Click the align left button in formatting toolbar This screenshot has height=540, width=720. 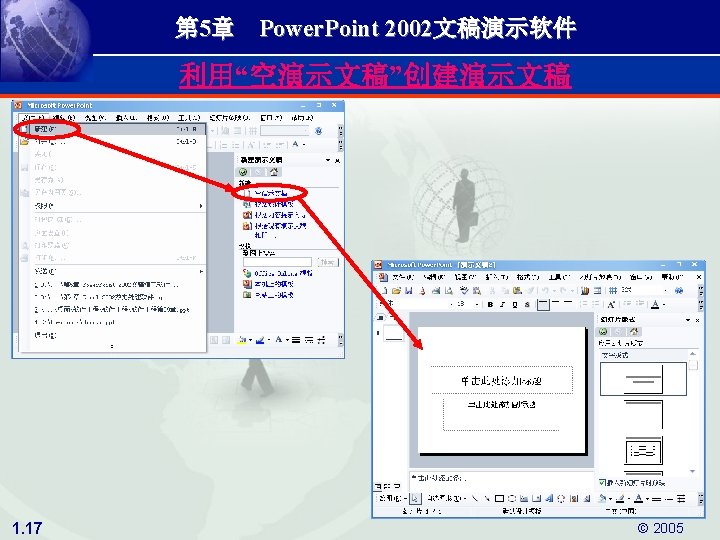(543, 304)
